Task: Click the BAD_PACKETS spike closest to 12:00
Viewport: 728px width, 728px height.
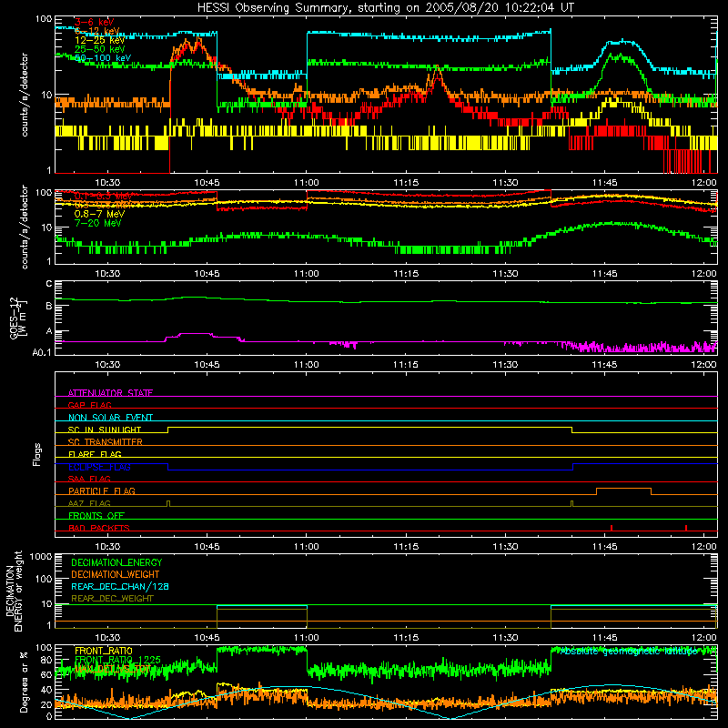Action: (x=686, y=528)
